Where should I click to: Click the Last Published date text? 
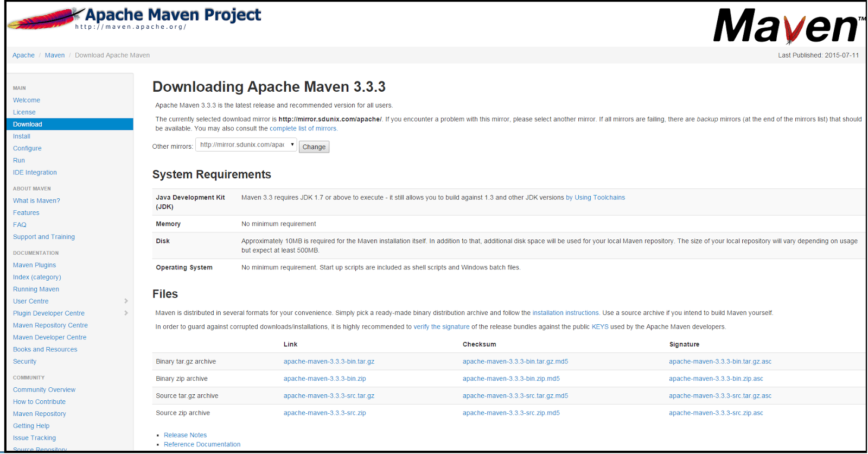pyautogui.click(x=818, y=55)
